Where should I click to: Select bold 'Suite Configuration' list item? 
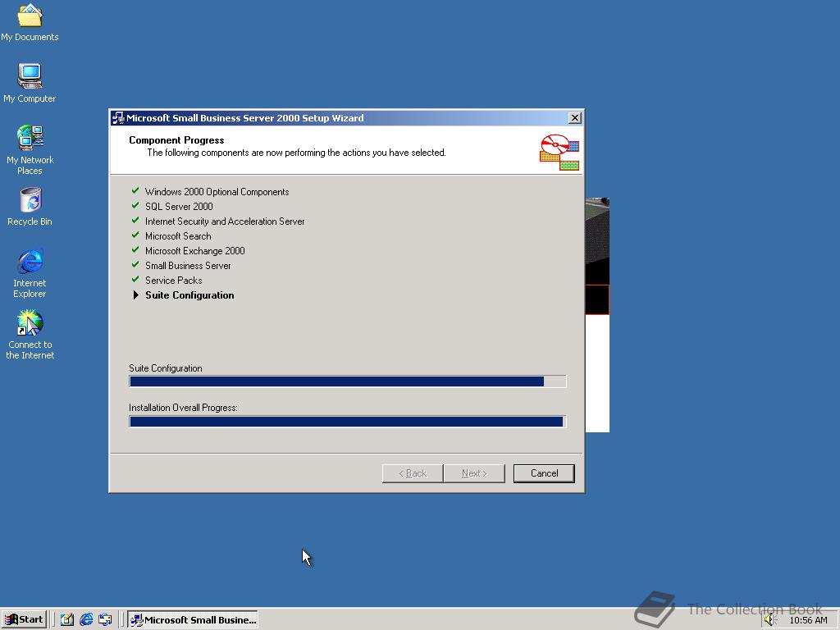click(x=189, y=295)
